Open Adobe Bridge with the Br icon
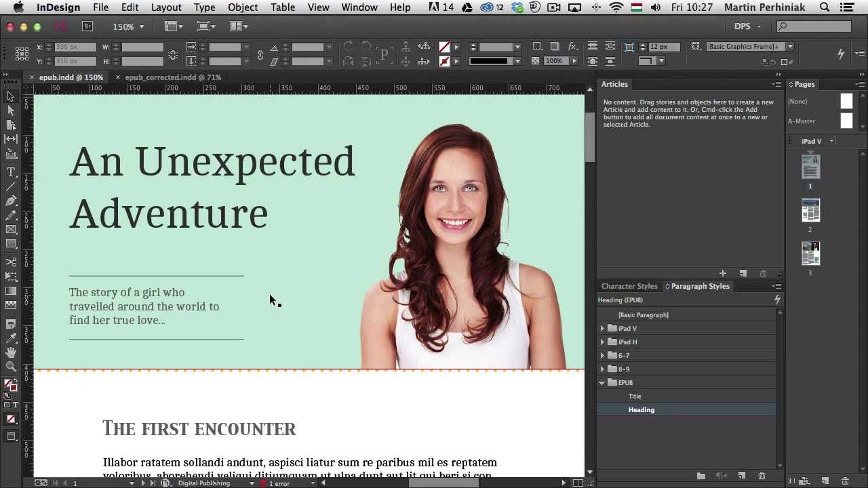This screenshot has height=488, width=868. (87, 26)
